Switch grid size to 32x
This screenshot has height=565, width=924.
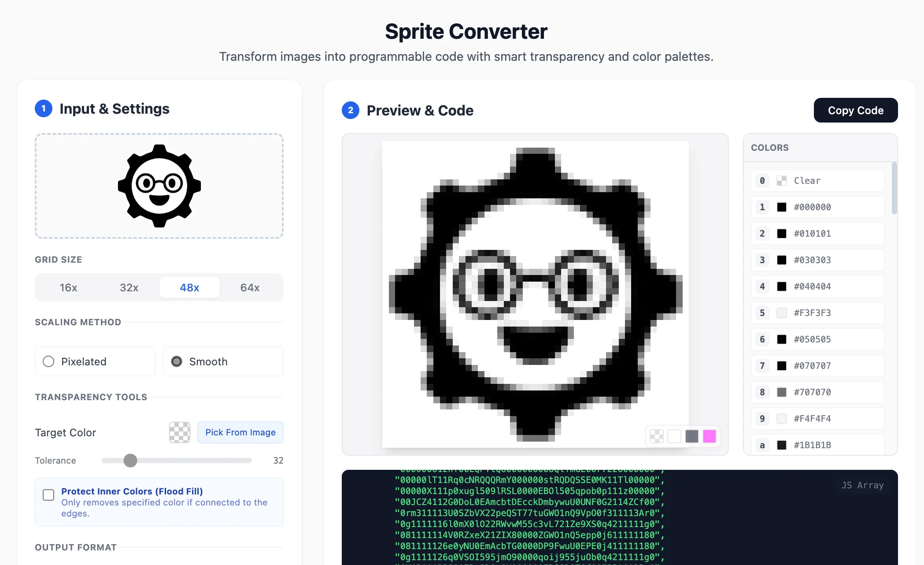point(129,287)
